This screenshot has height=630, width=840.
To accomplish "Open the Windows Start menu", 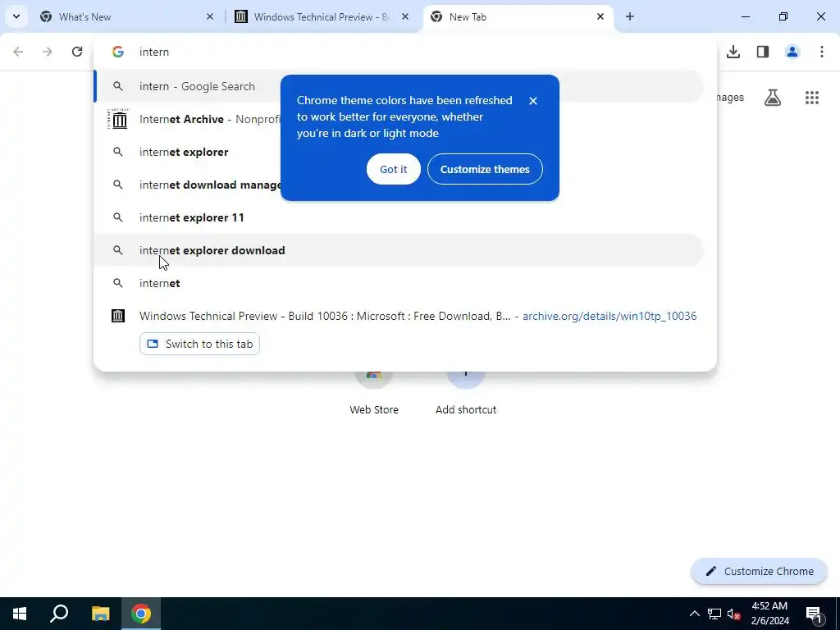I will click(x=20, y=614).
